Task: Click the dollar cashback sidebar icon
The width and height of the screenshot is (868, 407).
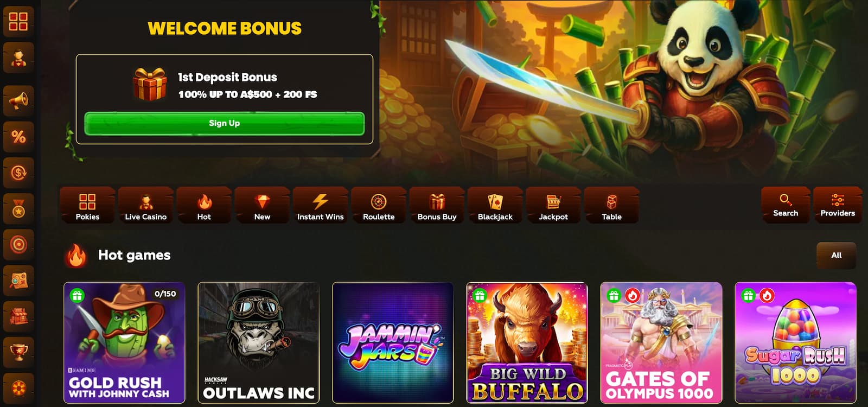Action: [x=18, y=173]
